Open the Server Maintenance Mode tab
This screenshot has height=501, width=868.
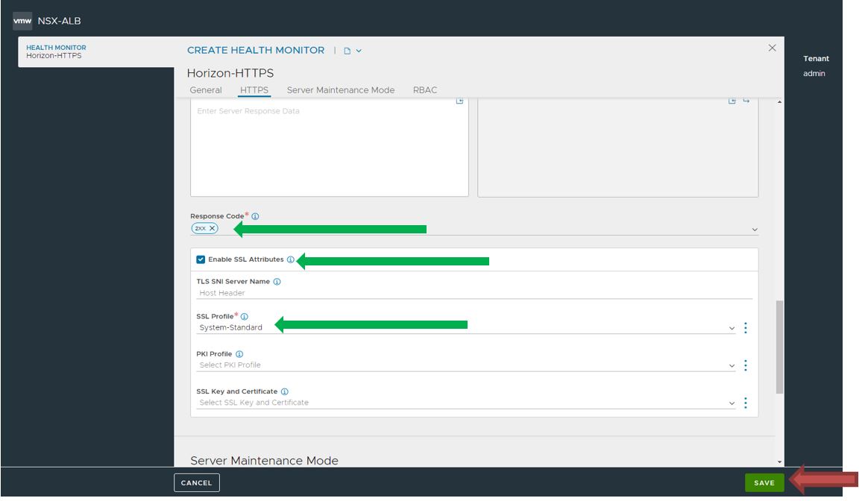(x=341, y=89)
